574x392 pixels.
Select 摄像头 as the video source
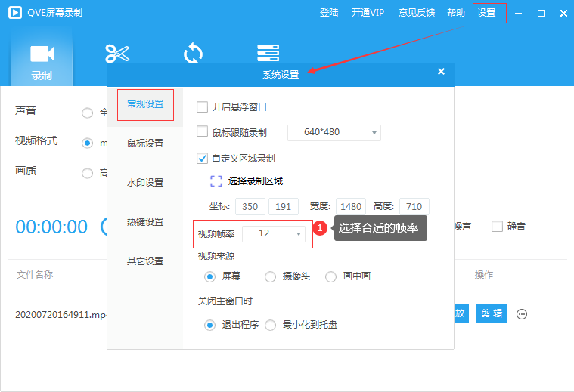pyautogui.click(x=270, y=276)
